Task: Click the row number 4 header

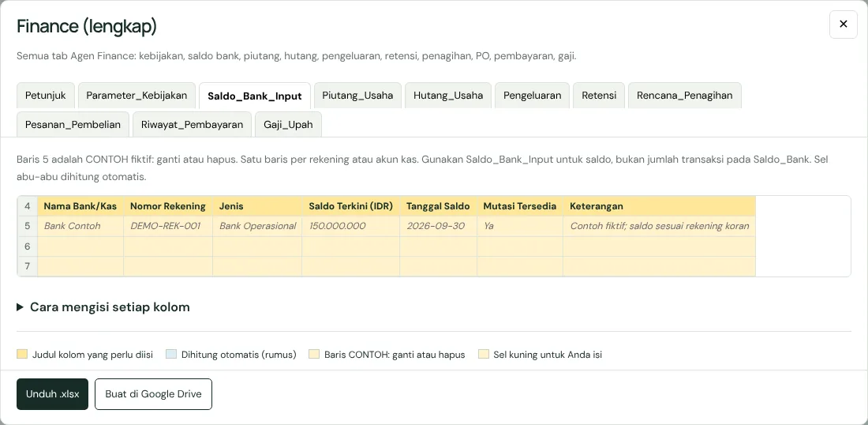Action: pos(28,206)
